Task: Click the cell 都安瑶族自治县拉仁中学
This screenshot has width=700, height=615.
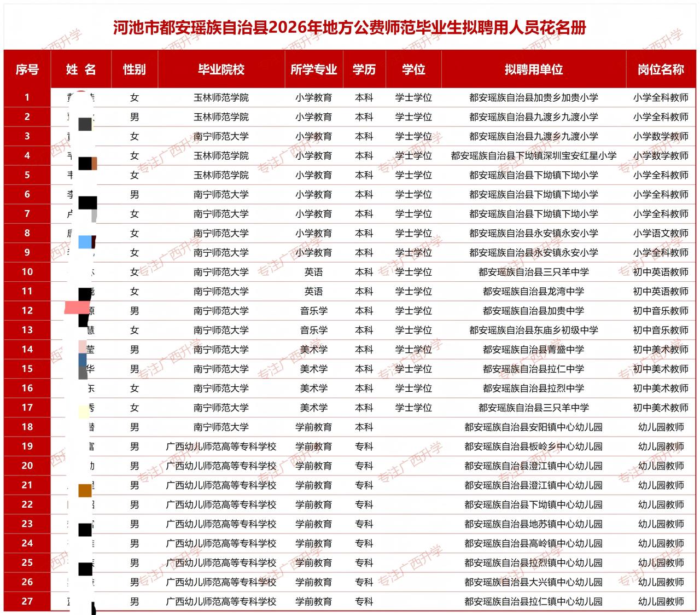Action: pyautogui.click(x=534, y=369)
